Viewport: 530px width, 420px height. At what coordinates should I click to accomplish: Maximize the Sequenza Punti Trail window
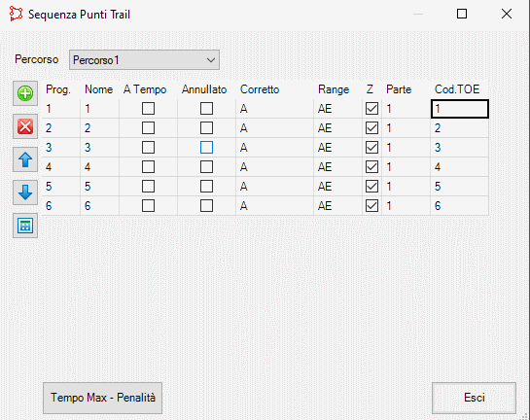(462, 14)
